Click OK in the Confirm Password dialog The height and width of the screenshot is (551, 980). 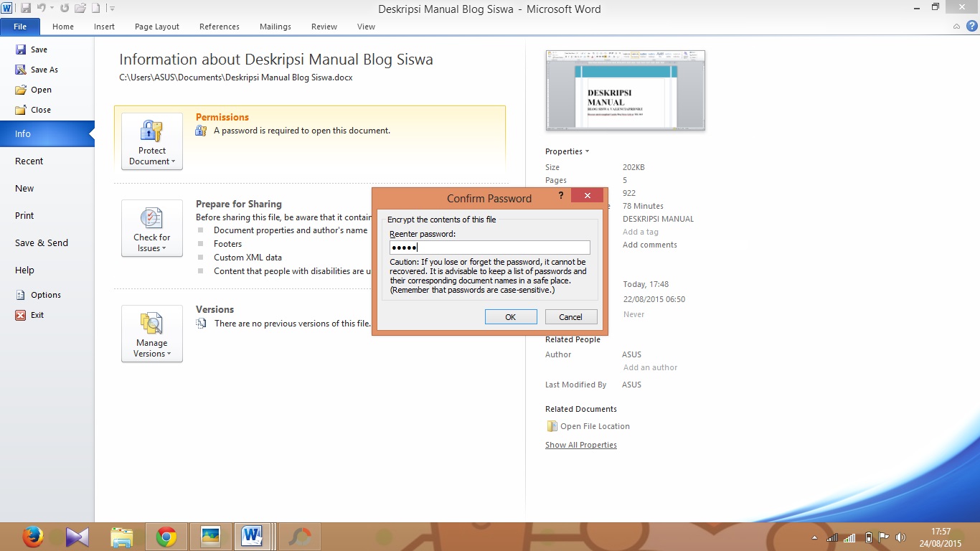point(511,317)
